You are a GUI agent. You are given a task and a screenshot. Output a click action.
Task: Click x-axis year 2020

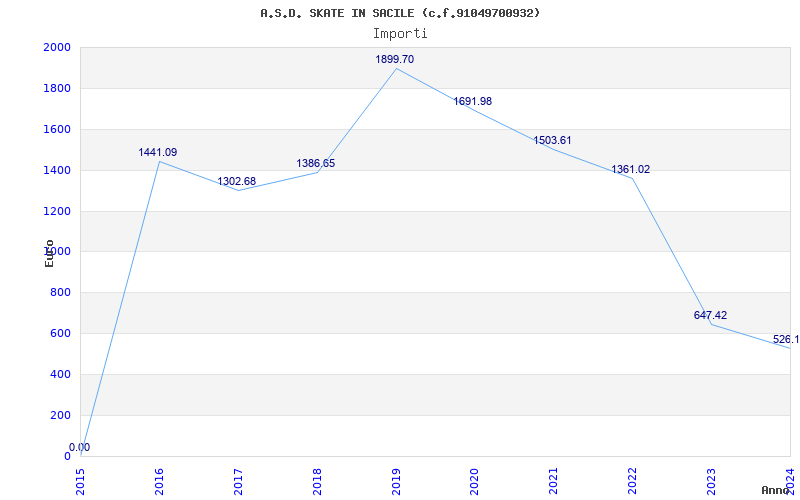pos(474,481)
